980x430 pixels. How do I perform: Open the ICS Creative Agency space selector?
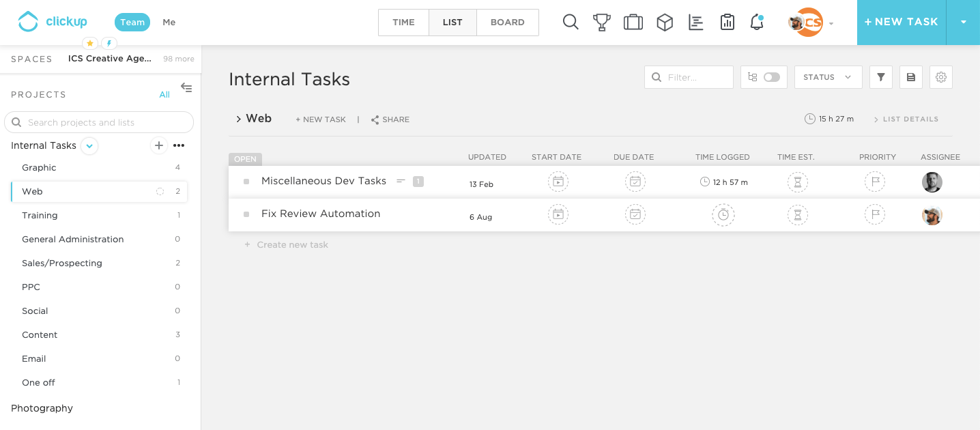point(110,59)
